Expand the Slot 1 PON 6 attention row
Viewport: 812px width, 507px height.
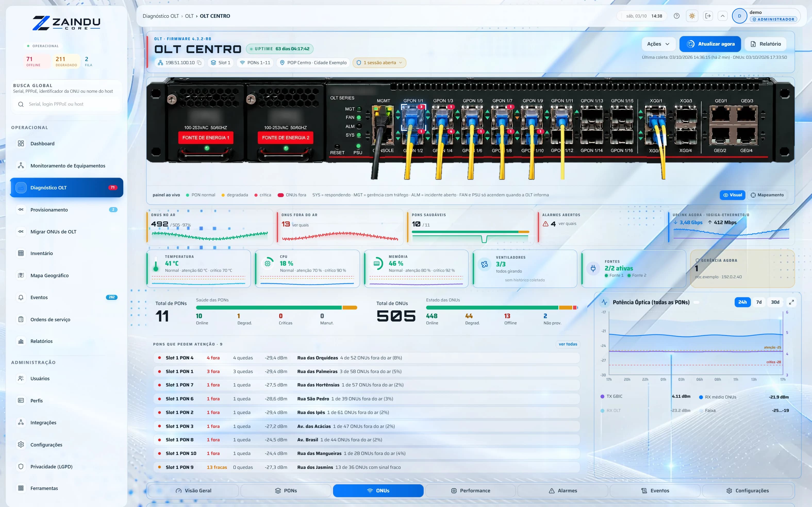click(366, 399)
